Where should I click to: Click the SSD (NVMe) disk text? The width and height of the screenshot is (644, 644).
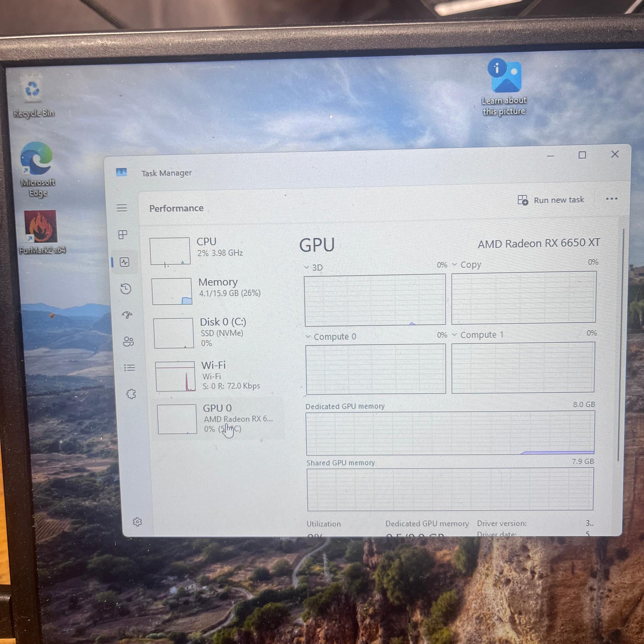[x=222, y=333]
